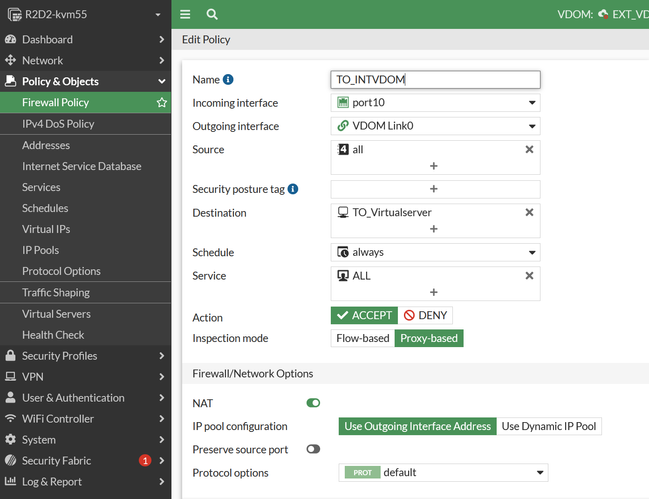The height and width of the screenshot is (499, 649).
Task: Click the info icon beside Name label
Action: (x=228, y=79)
